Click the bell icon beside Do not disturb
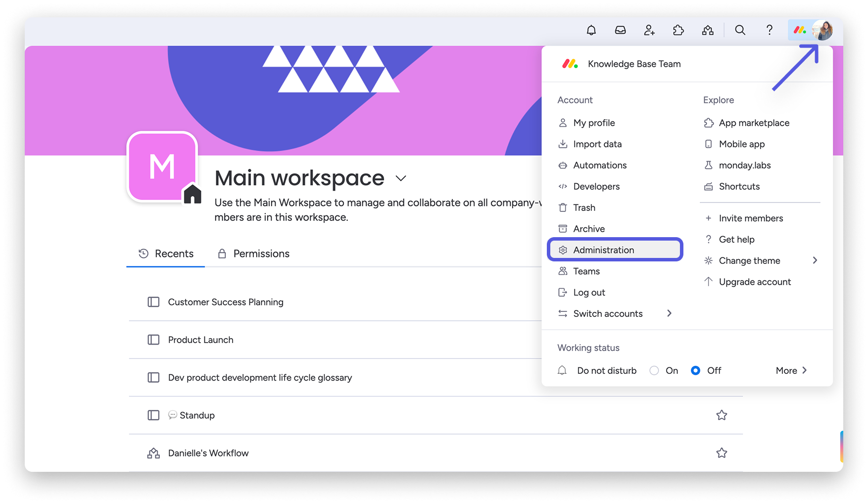868x504 pixels. (562, 370)
